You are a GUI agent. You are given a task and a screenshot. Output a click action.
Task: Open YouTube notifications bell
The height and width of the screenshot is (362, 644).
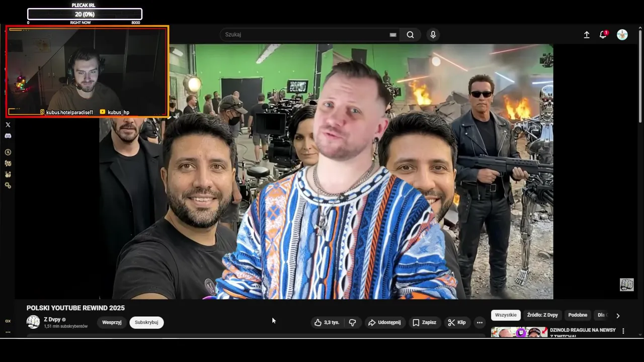tap(603, 35)
